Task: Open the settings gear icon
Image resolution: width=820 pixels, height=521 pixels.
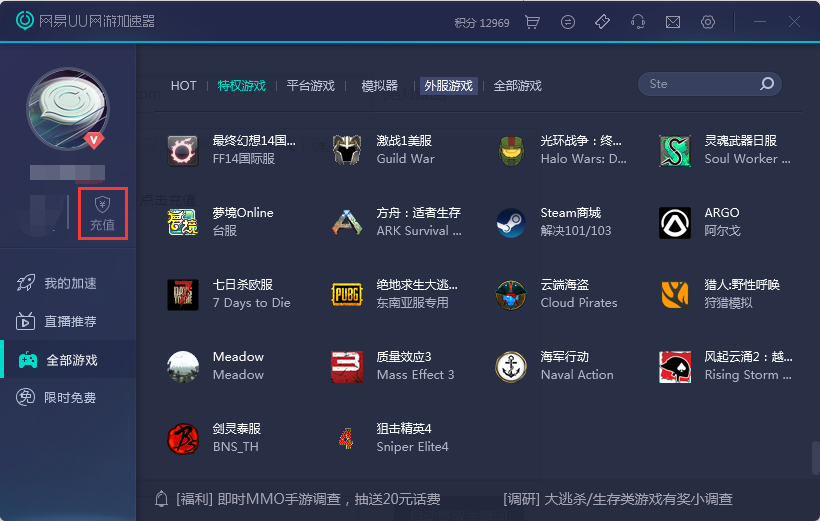Action: 708,22
